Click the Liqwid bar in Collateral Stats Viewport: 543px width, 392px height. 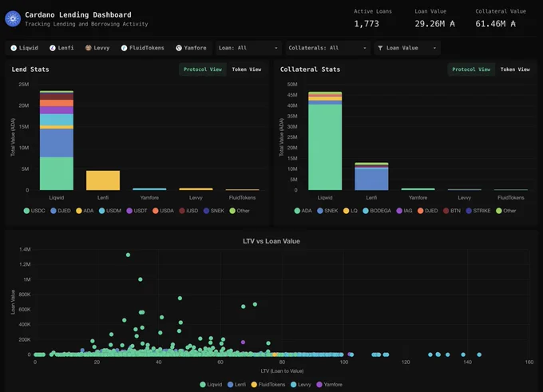325,141
